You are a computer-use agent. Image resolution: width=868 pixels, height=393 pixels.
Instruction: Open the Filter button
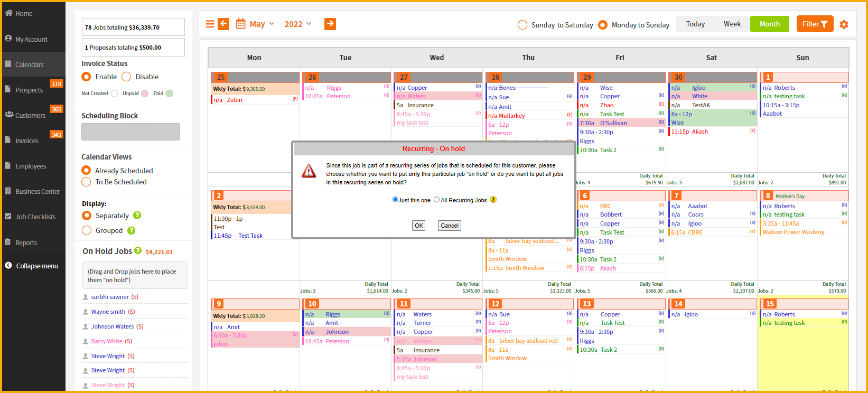point(815,24)
